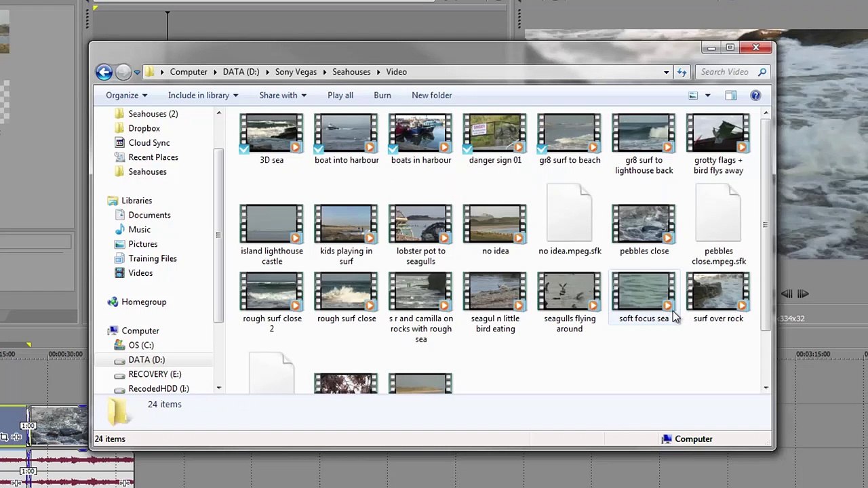Change the view with the views icon

click(693, 96)
